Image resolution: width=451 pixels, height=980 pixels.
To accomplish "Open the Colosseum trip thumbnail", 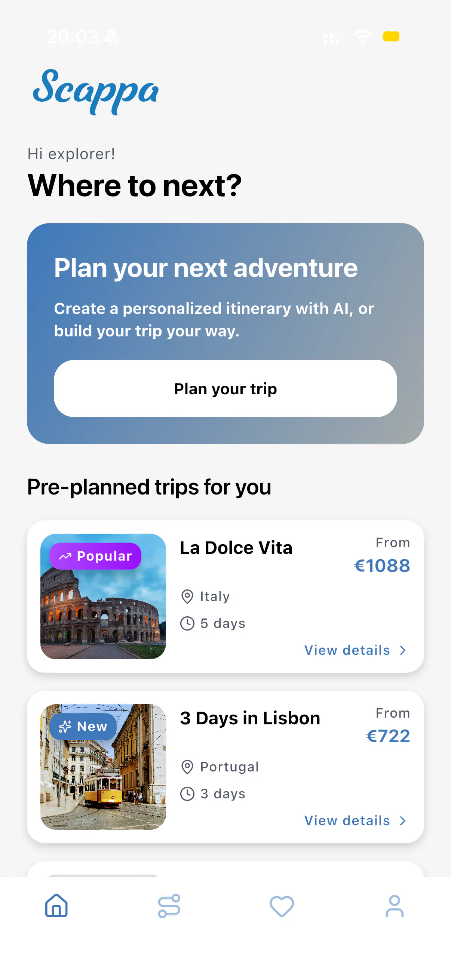I will point(103,596).
